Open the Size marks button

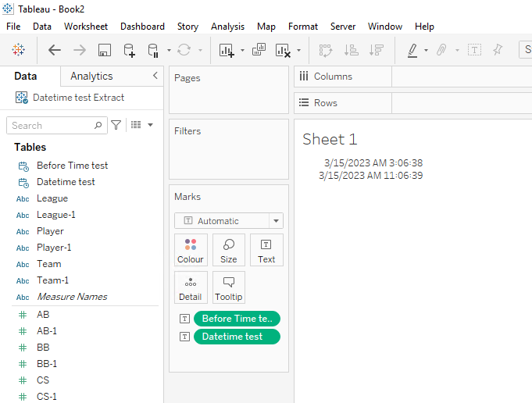pyautogui.click(x=228, y=250)
